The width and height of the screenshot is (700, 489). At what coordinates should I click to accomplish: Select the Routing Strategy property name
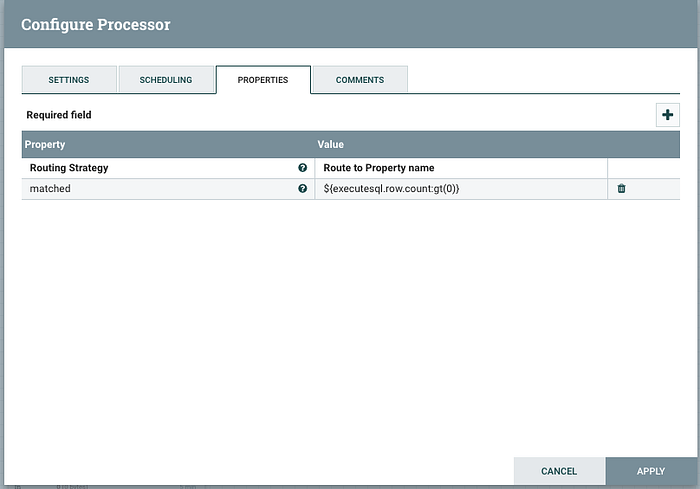tap(69, 168)
